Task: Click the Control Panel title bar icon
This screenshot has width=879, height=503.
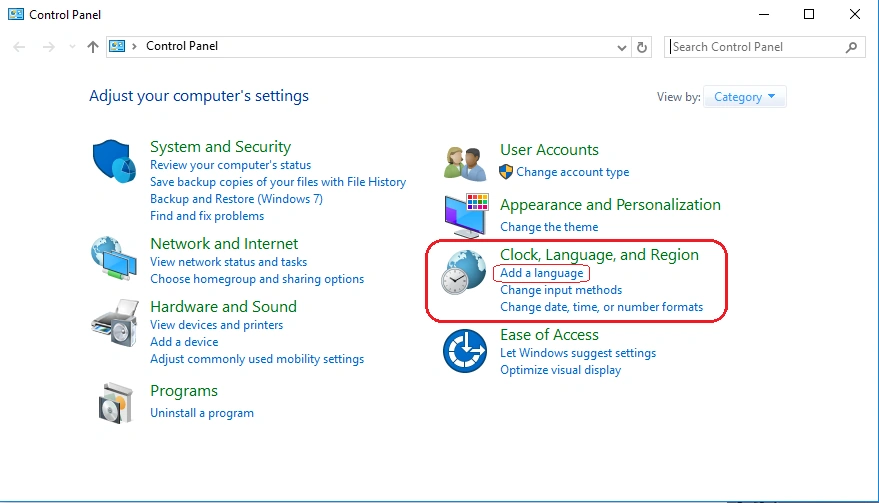Action: [x=16, y=14]
